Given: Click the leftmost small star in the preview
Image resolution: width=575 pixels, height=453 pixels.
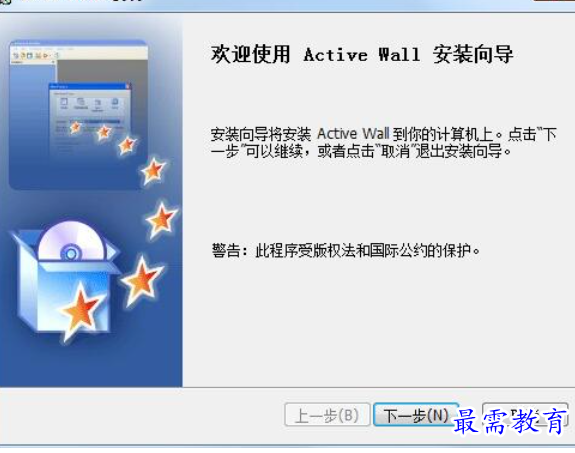Looking at the screenshot, I should pos(76,127).
